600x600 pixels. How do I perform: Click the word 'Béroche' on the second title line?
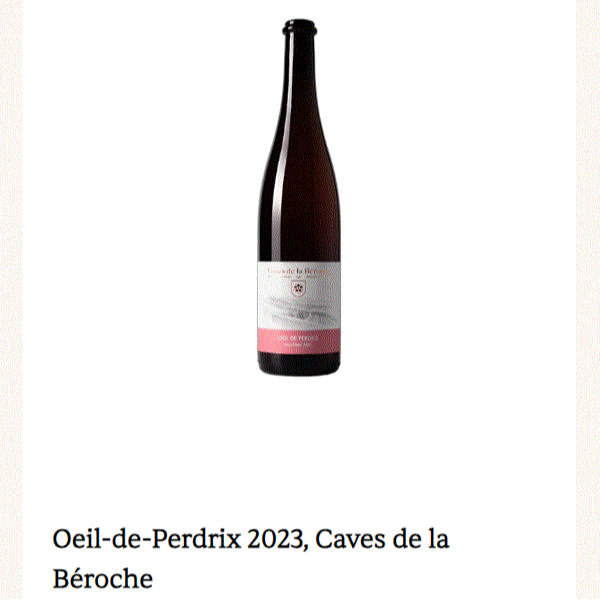(x=103, y=579)
